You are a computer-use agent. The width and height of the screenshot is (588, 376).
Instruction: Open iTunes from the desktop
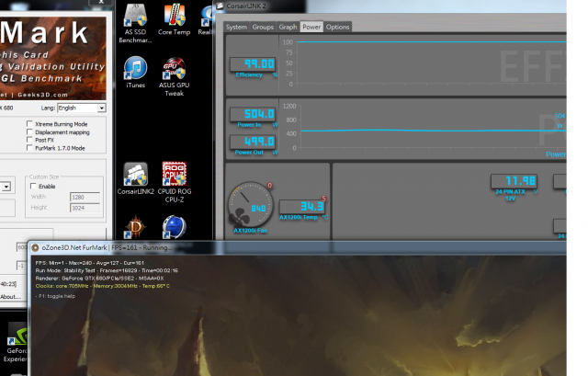point(135,72)
